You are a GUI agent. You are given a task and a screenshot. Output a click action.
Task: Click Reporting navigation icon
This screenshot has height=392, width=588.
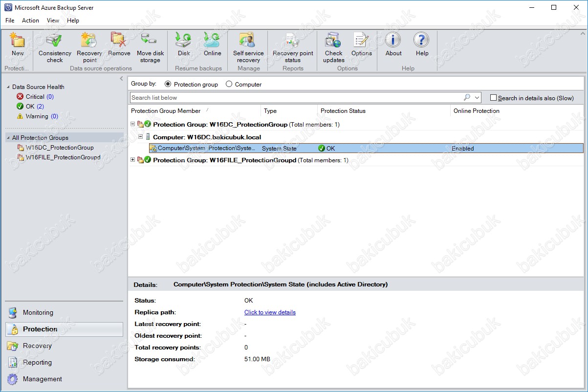(13, 363)
